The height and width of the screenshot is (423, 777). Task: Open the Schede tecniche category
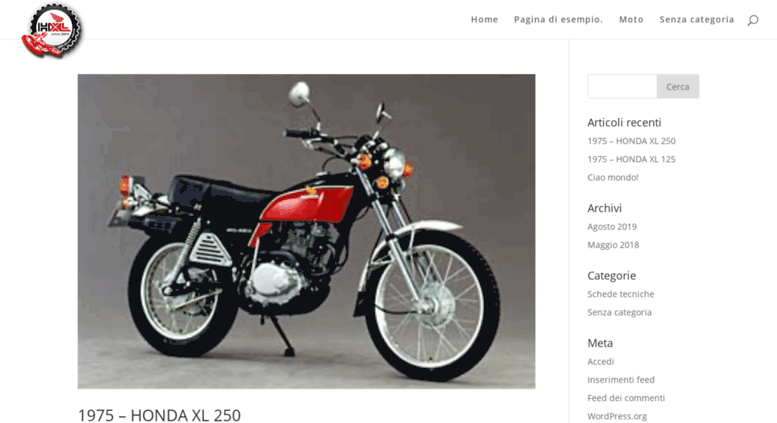pos(621,294)
